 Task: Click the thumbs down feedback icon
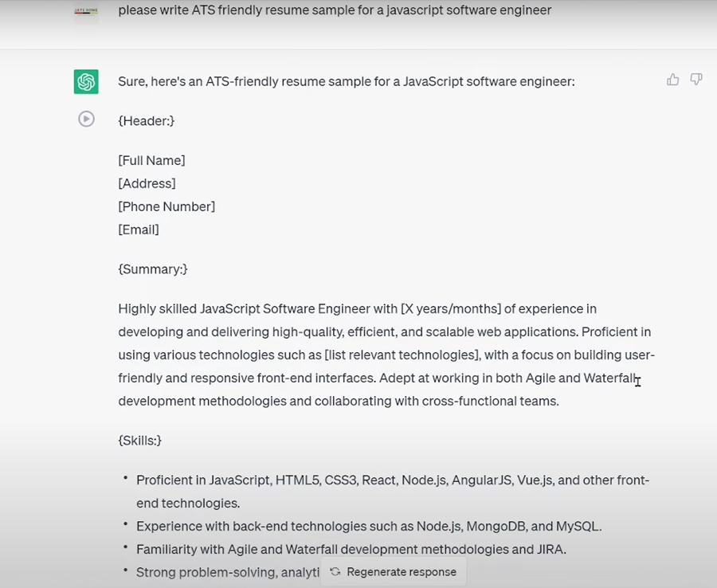pos(696,80)
